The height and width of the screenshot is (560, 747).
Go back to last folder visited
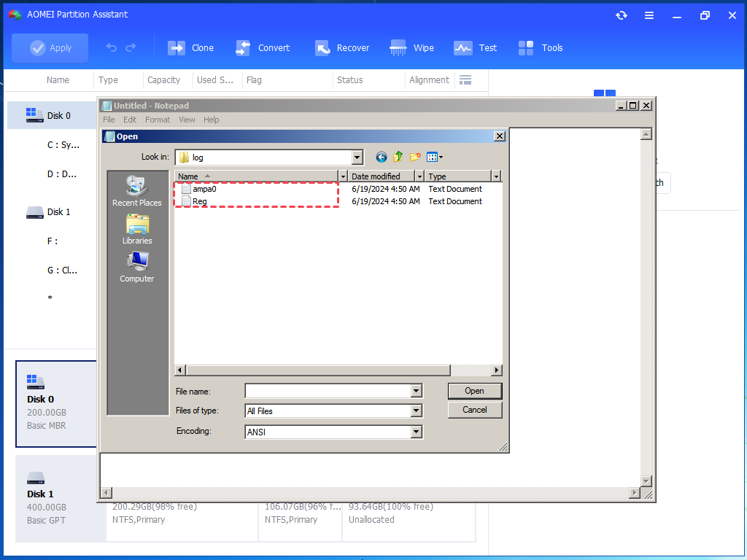[x=381, y=157]
